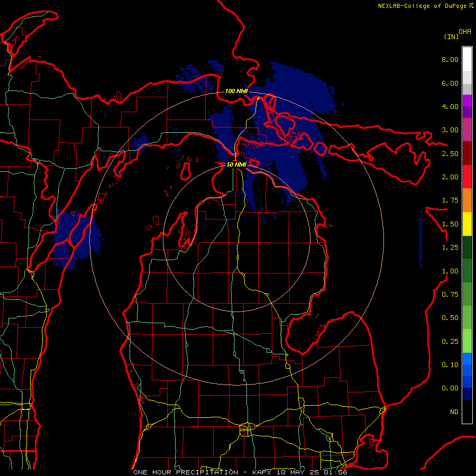
Task: Select the yellow 1.50 legend swatch
Action: (467, 224)
